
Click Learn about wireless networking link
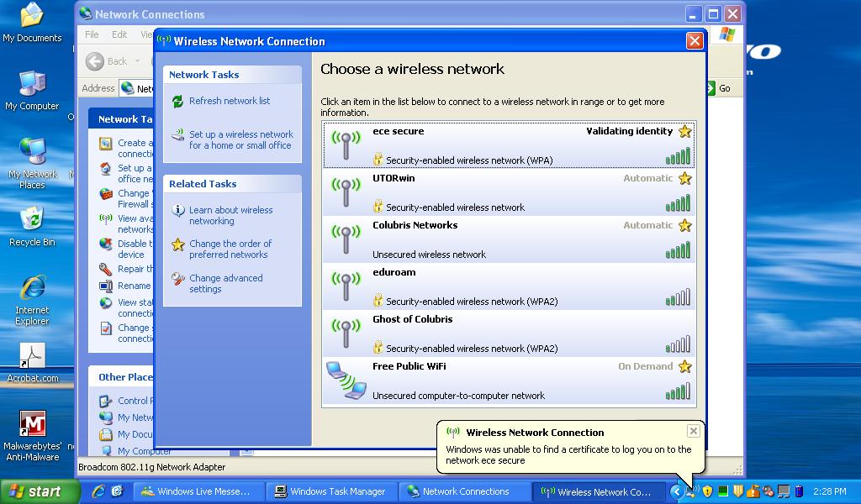click(230, 216)
